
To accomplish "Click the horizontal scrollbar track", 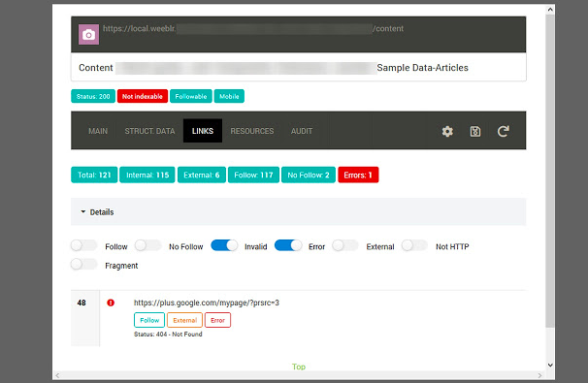I will click(x=299, y=375).
